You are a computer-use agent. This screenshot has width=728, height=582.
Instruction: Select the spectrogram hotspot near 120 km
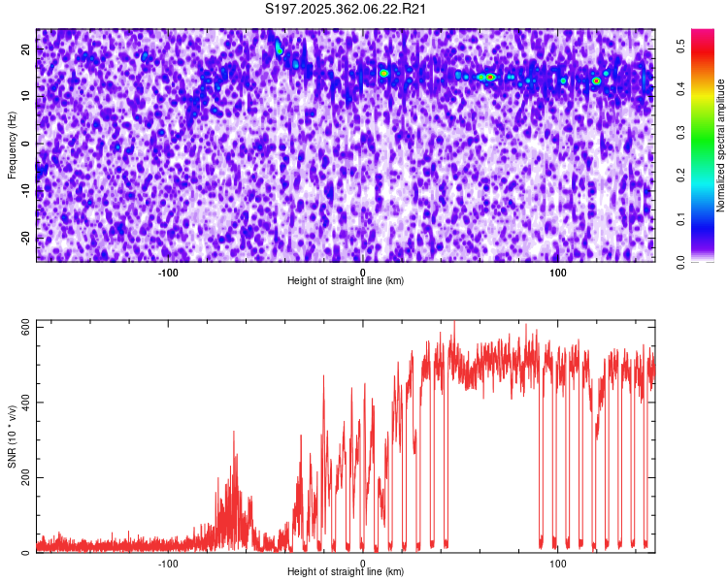tap(596, 81)
